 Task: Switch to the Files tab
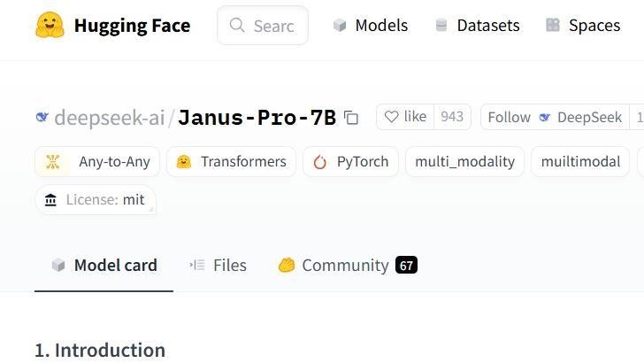click(x=218, y=265)
